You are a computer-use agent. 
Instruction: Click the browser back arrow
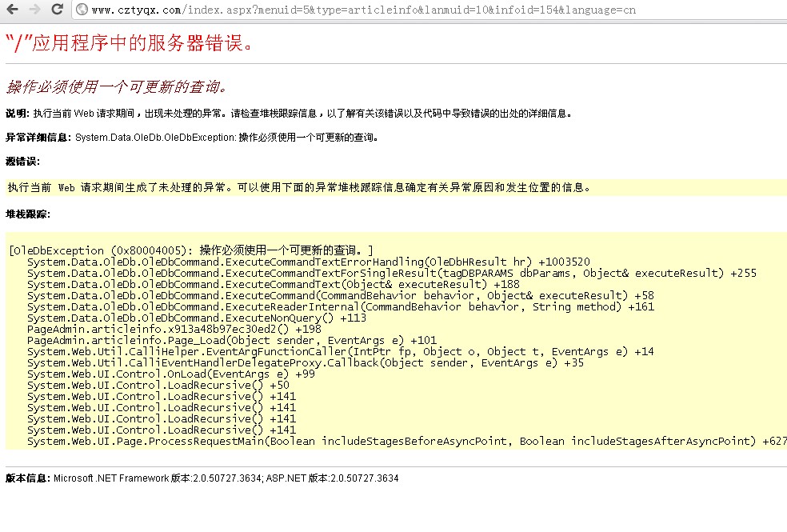[14, 10]
